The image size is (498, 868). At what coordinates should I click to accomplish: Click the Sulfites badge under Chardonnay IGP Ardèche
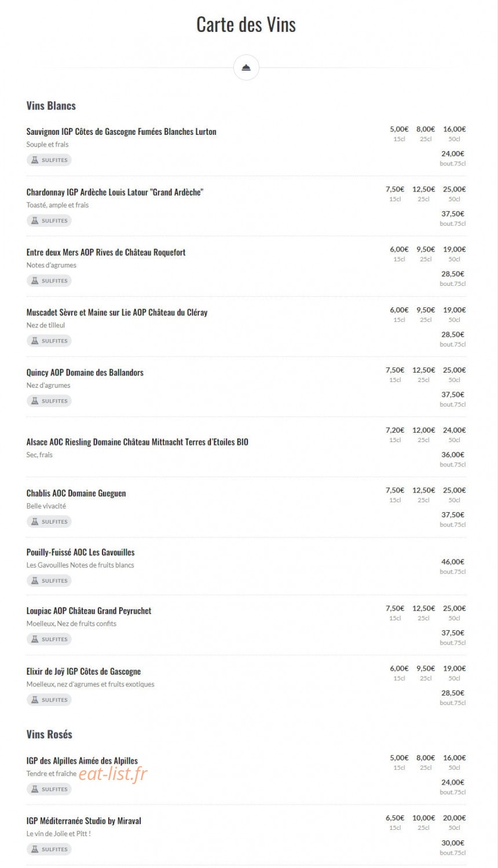pyautogui.click(x=49, y=220)
